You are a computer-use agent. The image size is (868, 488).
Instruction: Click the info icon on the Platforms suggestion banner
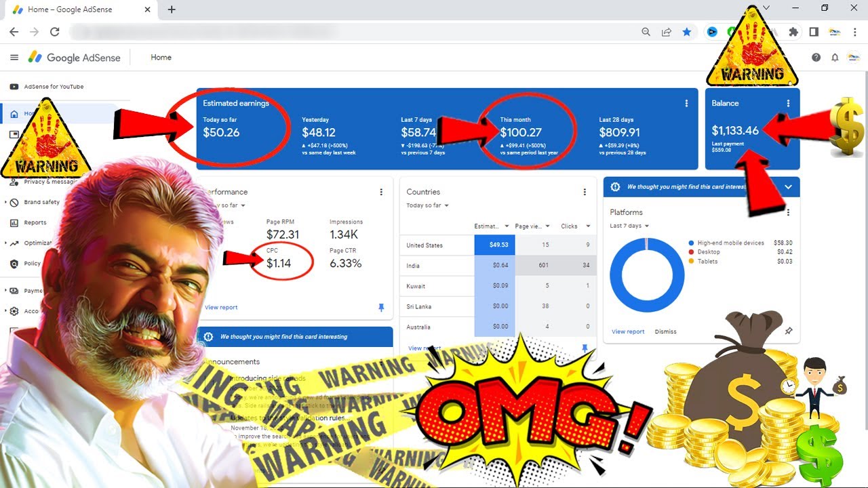point(616,187)
